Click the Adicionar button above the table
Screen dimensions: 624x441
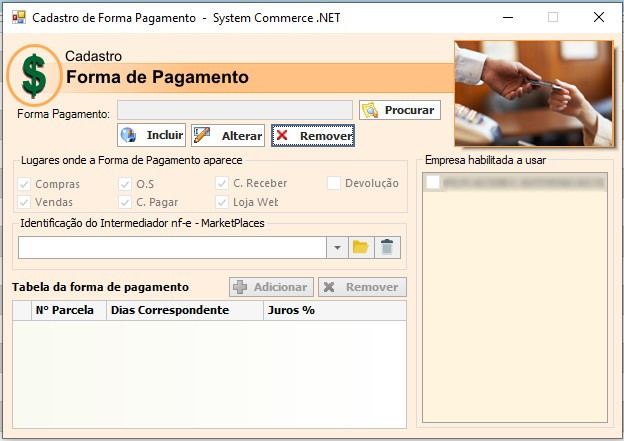pyautogui.click(x=271, y=287)
